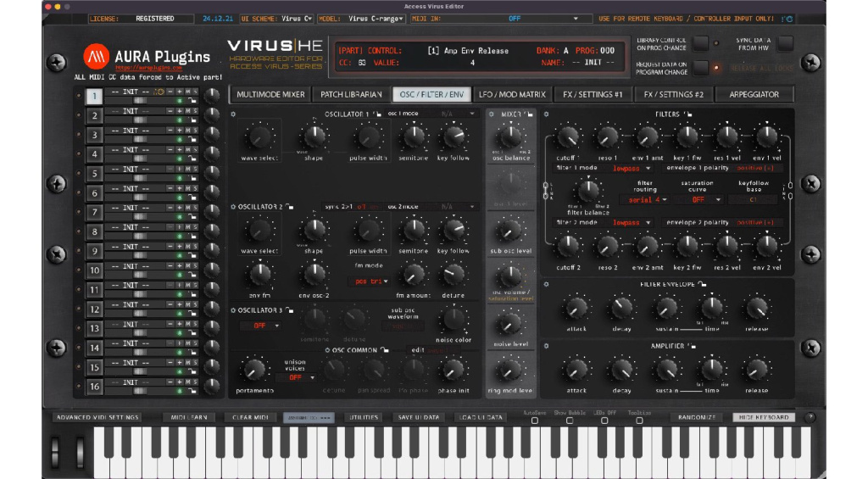Click the amplifier attack knob
868x479 pixels.
(x=576, y=370)
